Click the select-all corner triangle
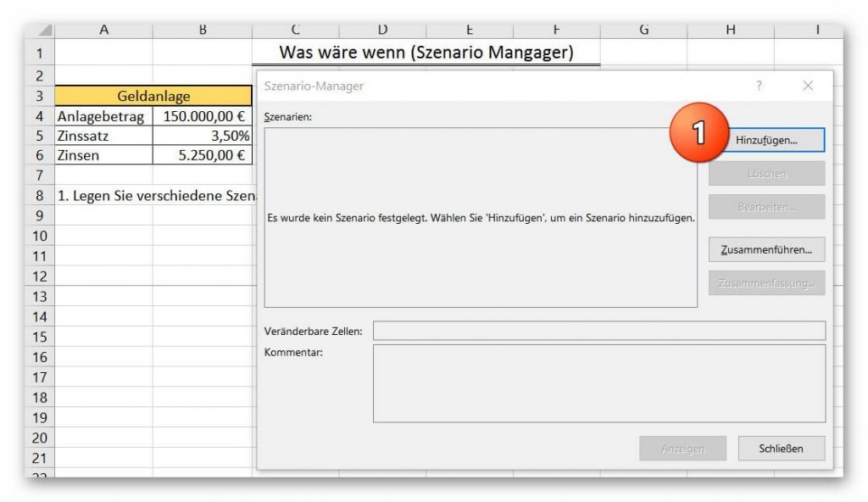 [x=45, y=30]
